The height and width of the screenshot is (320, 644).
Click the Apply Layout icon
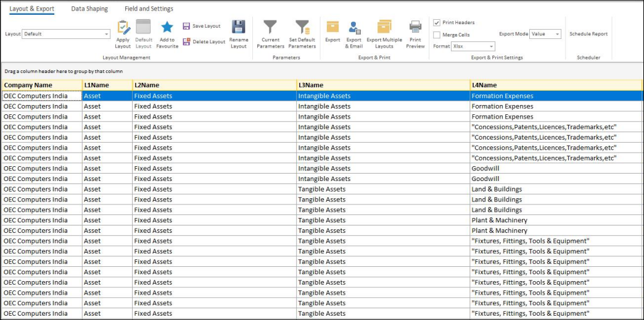[x=123, y=28]
